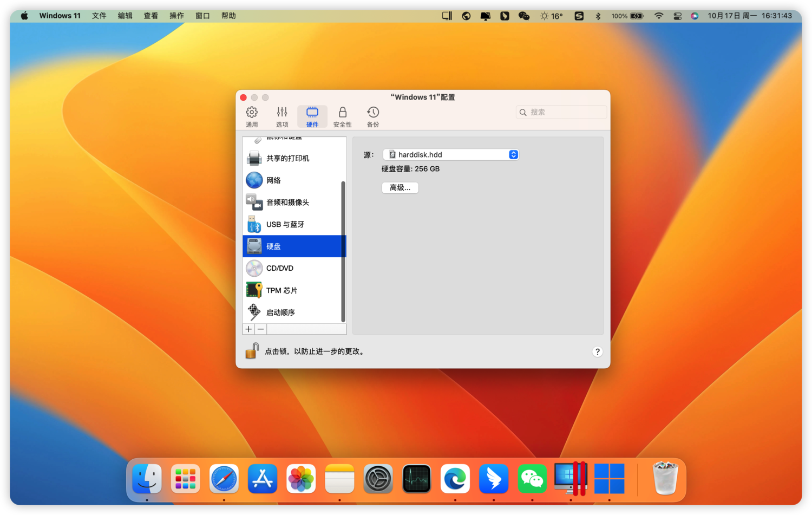Click the 搜索 search field
The width and height of the screenshot is (812, 515).
(x=561, y=112)
